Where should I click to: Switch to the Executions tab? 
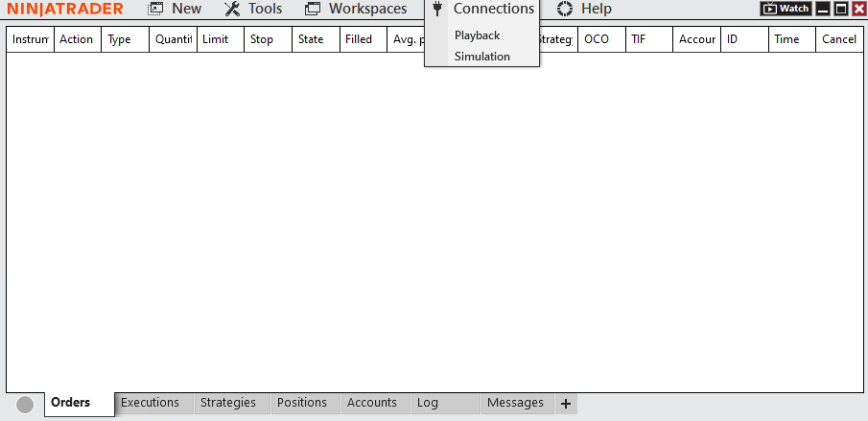click(150, 403)
